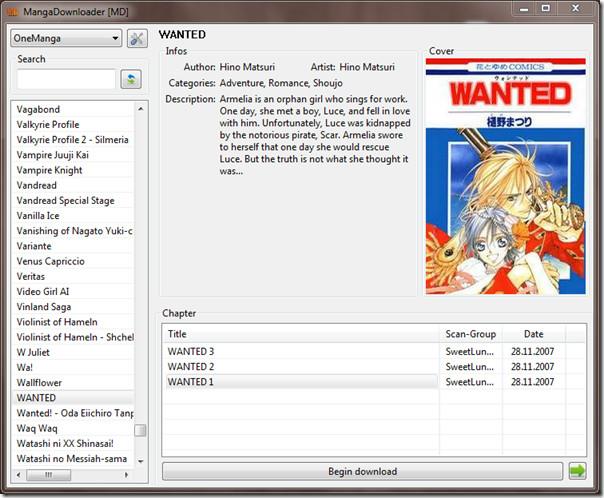
Task: Click the manga list scrollbar thumb
Action: [x=140, y=431]
